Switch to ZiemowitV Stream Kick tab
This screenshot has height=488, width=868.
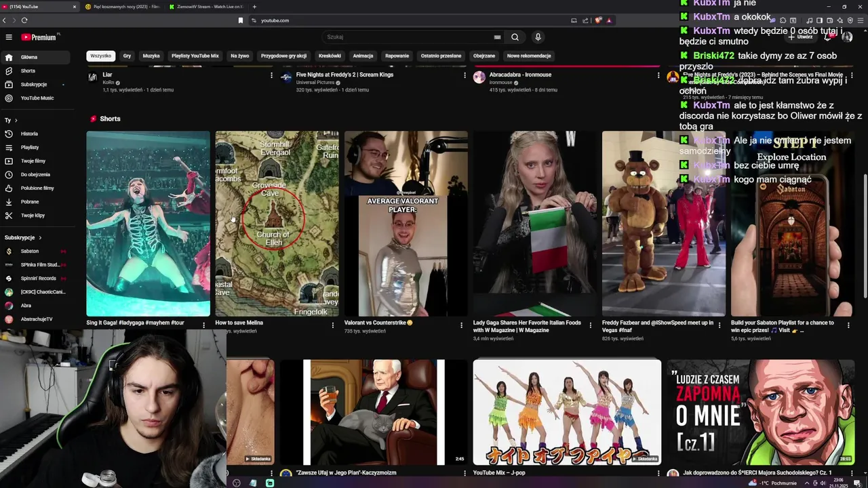click(205, 7)
